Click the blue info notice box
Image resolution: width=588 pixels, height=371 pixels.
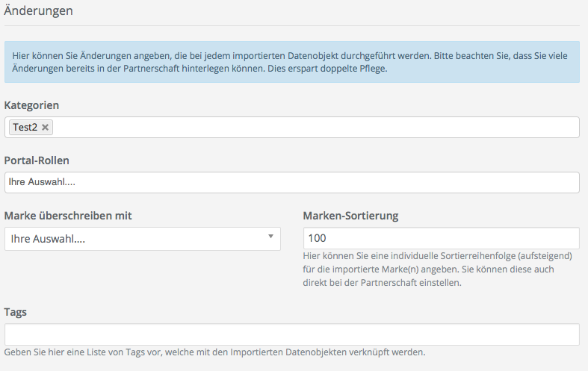291,62
